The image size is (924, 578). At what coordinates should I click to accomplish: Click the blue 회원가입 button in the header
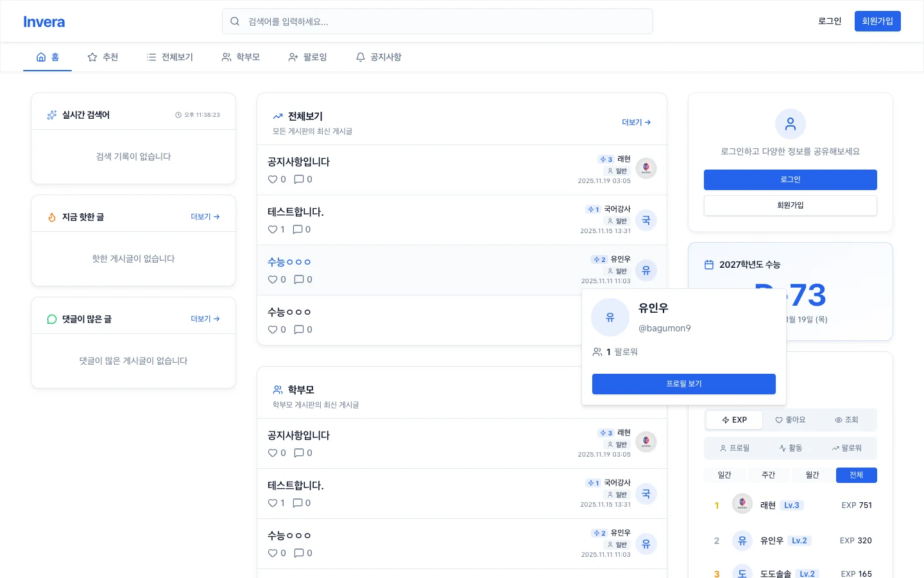click(x=878, y=21)
